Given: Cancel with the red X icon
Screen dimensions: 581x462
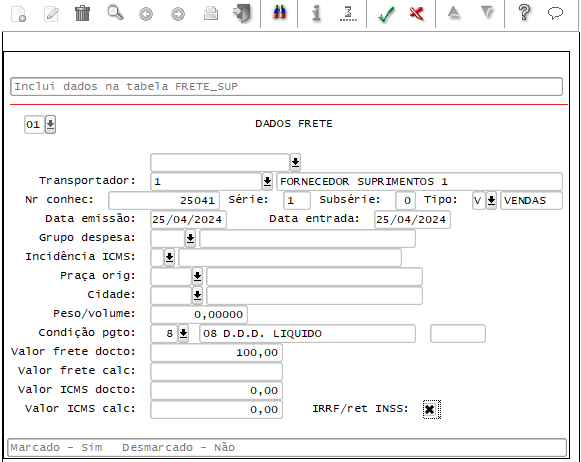Looking at the screenshot, I should 416,14.
